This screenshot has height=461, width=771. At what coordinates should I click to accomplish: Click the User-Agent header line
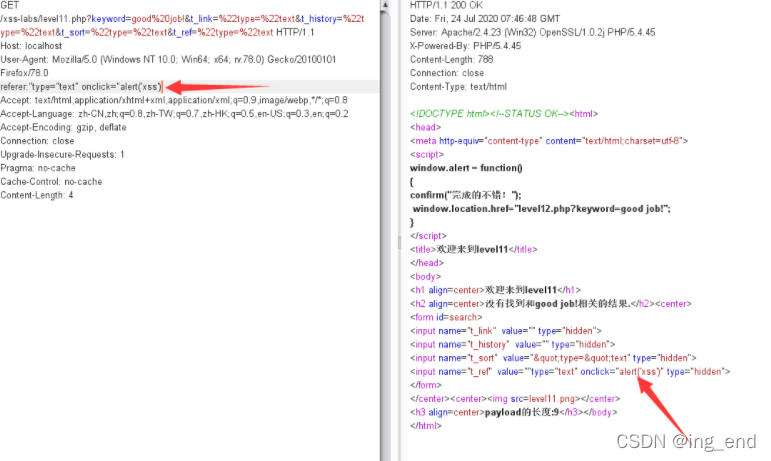click(168, 59)
